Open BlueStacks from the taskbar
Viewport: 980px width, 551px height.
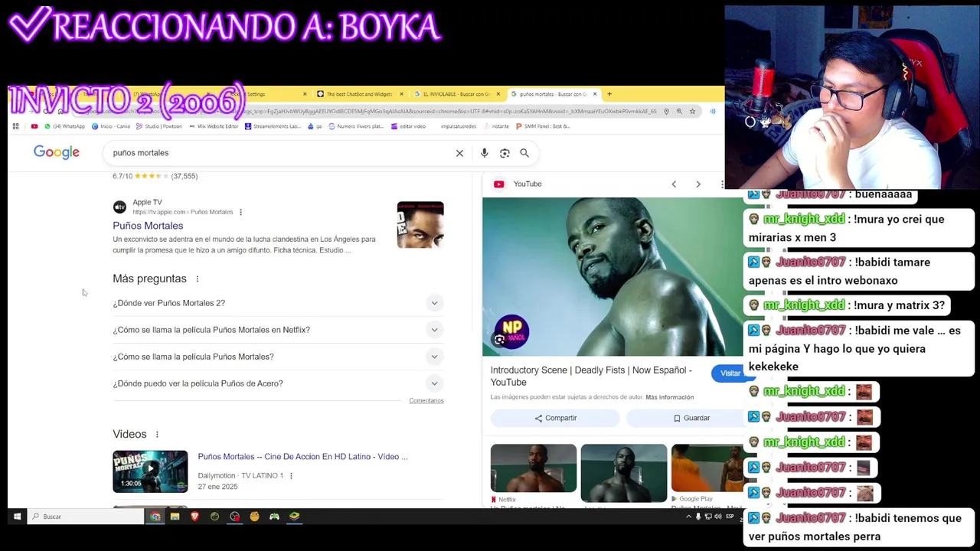pyautogui.click(x=294, y=517)
